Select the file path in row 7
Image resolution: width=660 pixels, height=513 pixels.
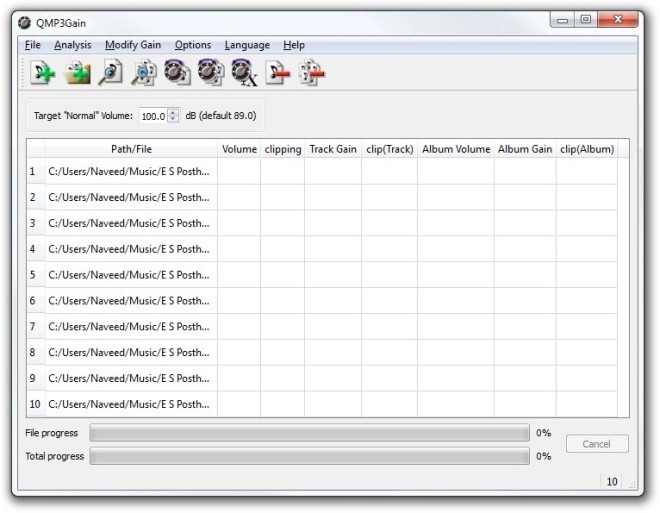[x=131, y=327]
